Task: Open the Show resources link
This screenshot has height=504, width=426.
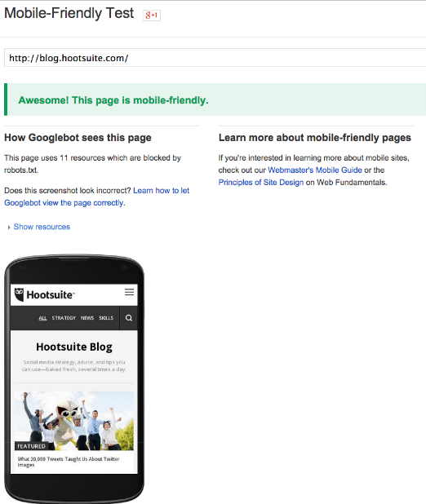Action: tap(42, 227)
